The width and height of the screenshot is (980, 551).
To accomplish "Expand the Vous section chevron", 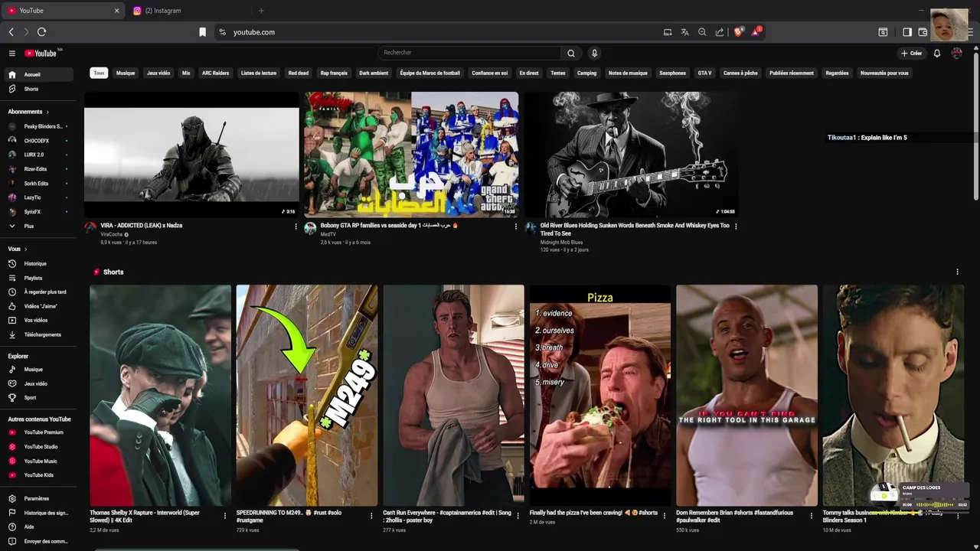I will coord(25,249).
